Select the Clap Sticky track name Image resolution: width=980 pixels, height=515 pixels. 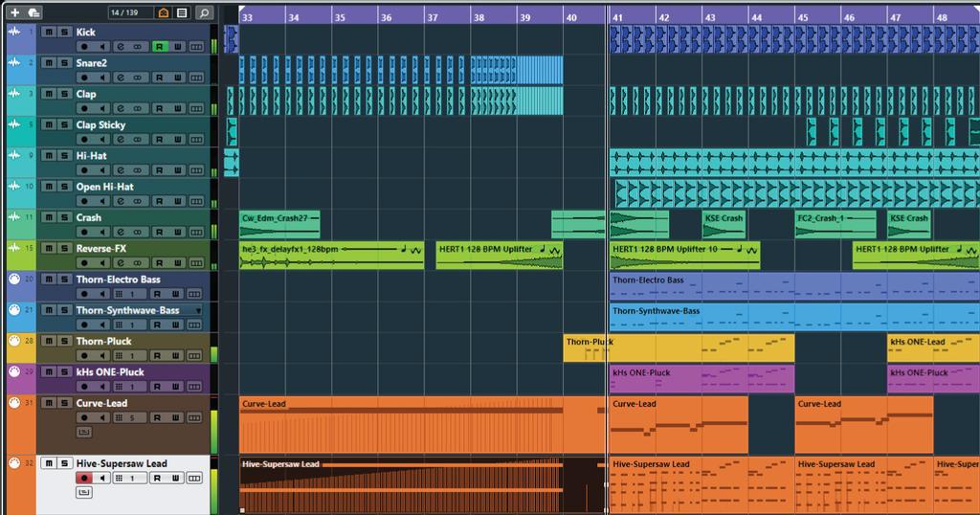100,125
